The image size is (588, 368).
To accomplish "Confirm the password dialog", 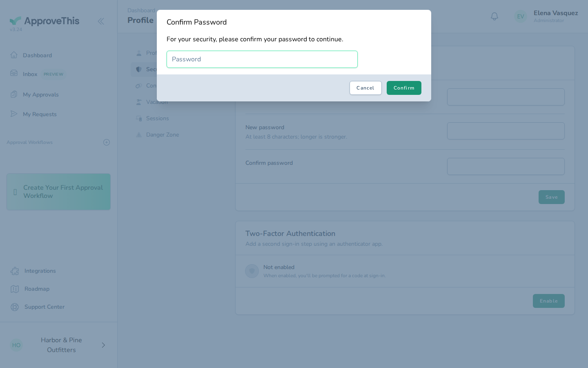I will coord(404,88).
